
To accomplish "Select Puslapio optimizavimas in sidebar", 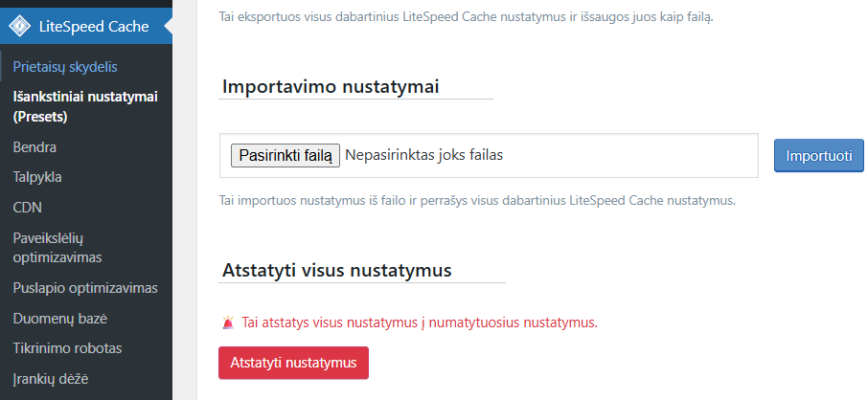I will pyautogui.click(x=85, y=288).
